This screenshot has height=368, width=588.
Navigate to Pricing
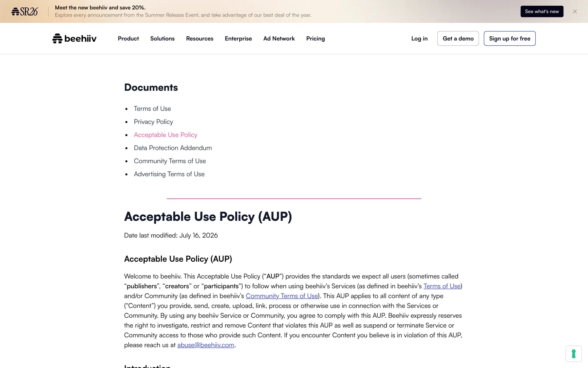click(316, 38)
